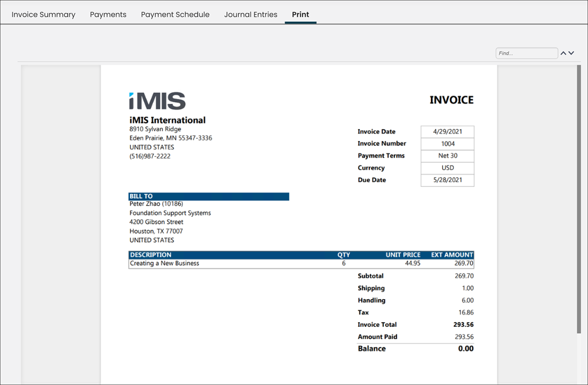This screenshot has width=588, height=385.
Task: Click Amount Paid value 293.56
Action: coord(464,337)
